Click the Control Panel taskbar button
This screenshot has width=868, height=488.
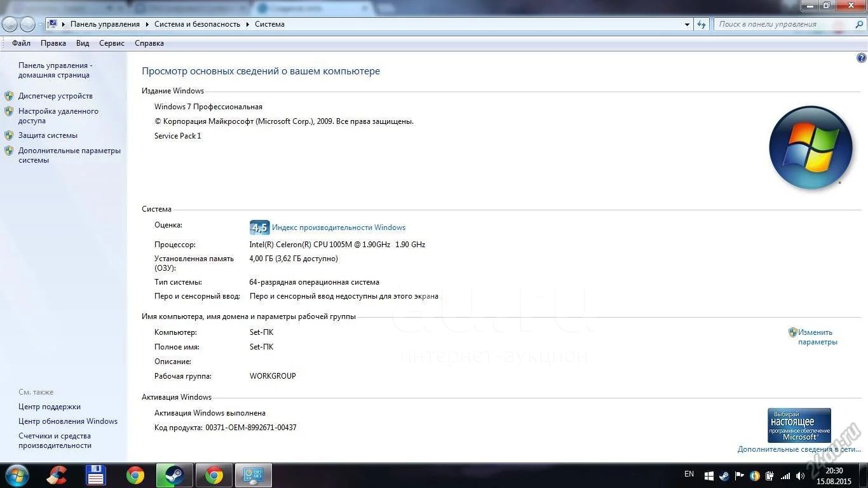click(254, 475)
